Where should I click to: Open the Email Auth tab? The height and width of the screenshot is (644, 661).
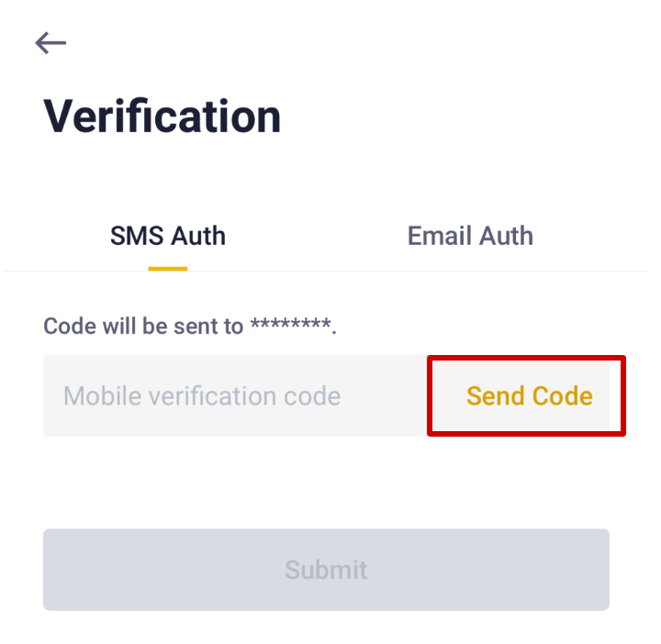470,236
